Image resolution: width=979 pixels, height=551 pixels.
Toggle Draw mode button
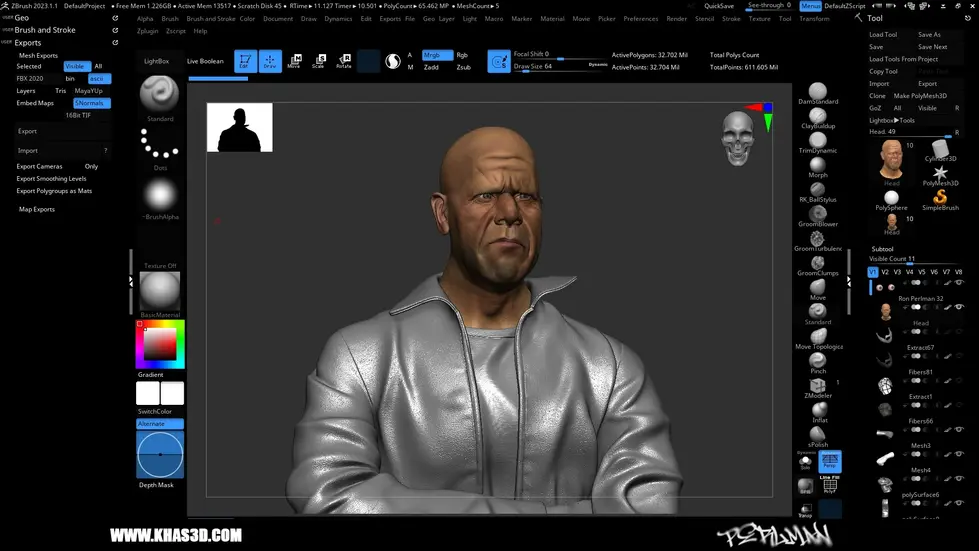click(x=270, y=61)
